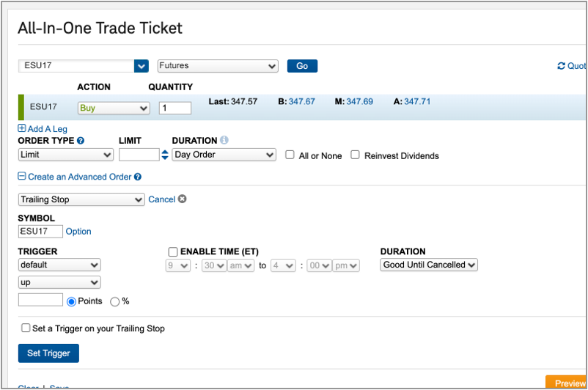Viewport: 588px width, 390px height.
Task: Click the 'Last: 347.57' value text
Action: coord(233,102)
